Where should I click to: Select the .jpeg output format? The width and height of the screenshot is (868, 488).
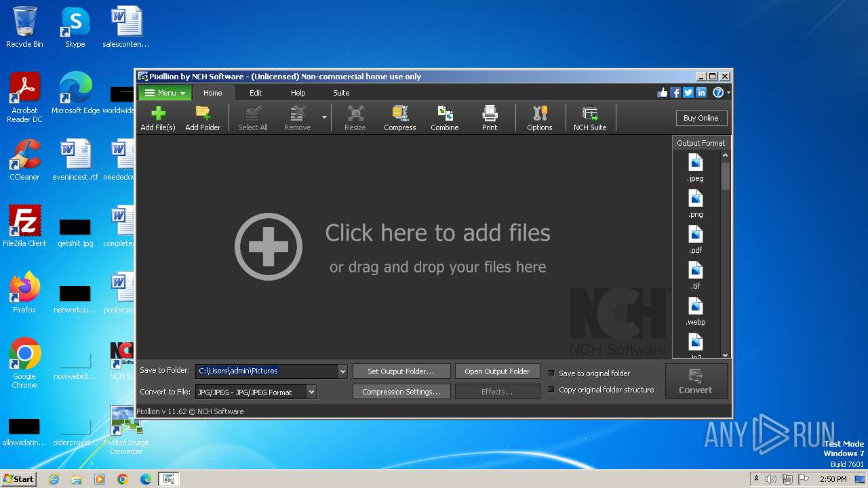(x=695, y=168)
